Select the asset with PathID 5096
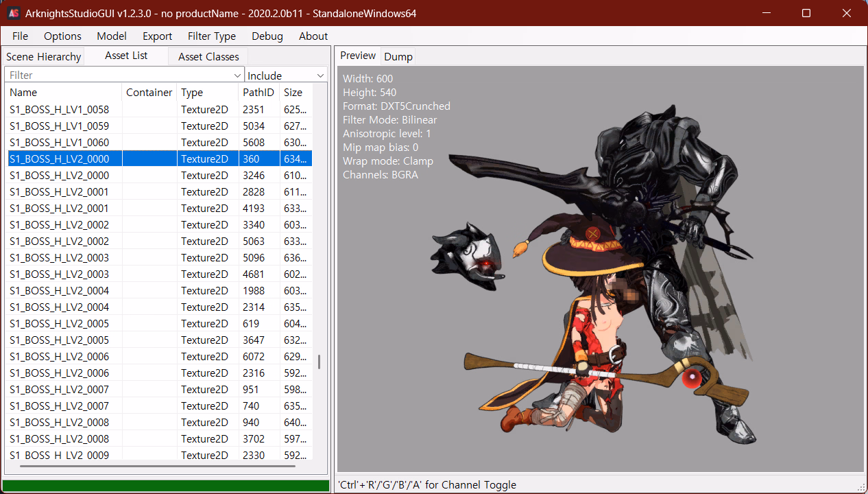This screenshot has height=494, width=868. click(x=160, y=257)
